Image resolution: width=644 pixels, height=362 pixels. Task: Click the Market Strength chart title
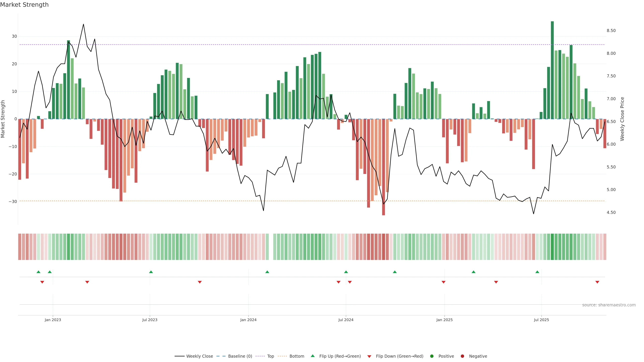pyautogui.click(x=24, y=5)
